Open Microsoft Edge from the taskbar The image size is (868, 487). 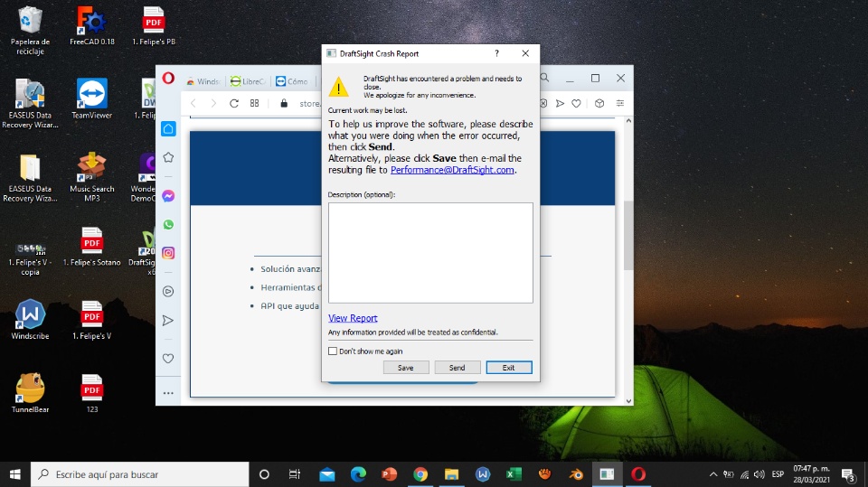click(x=358, y=474)
